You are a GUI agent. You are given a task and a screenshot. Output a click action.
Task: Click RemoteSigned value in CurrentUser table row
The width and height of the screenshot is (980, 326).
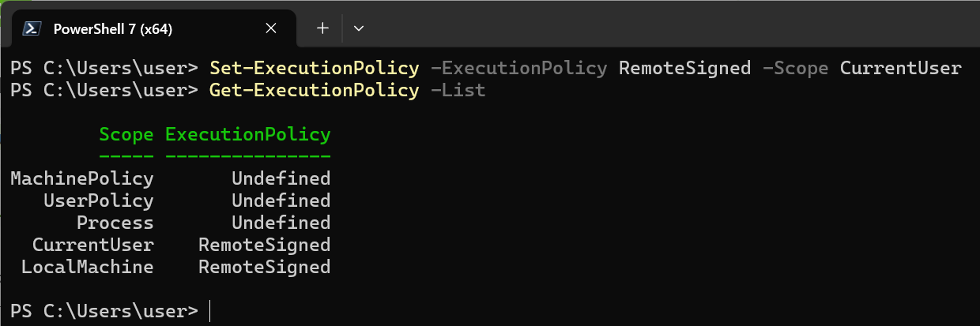pyautogui.click(x=264, y=245)
